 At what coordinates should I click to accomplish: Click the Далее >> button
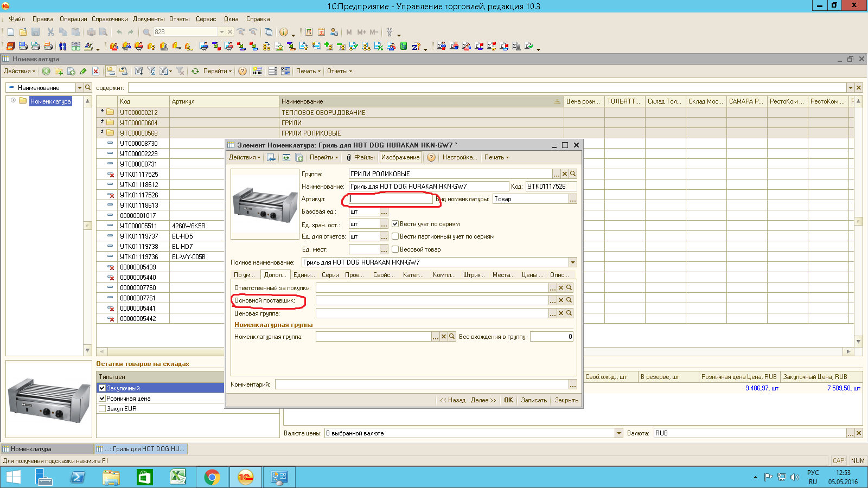point(483,400)
